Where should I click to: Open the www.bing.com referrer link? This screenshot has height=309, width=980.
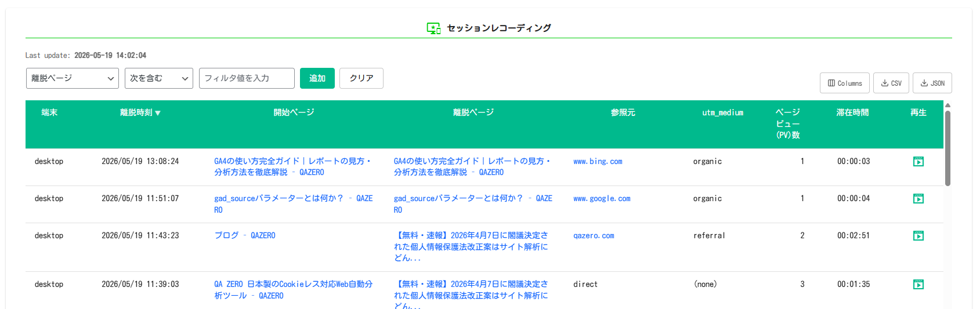click(598, 162)
